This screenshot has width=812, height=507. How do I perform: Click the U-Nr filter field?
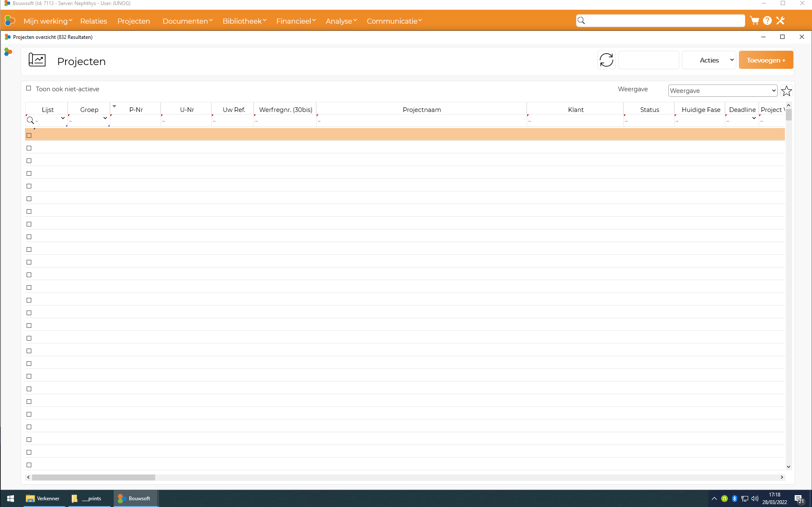click(x=186, y=120)
